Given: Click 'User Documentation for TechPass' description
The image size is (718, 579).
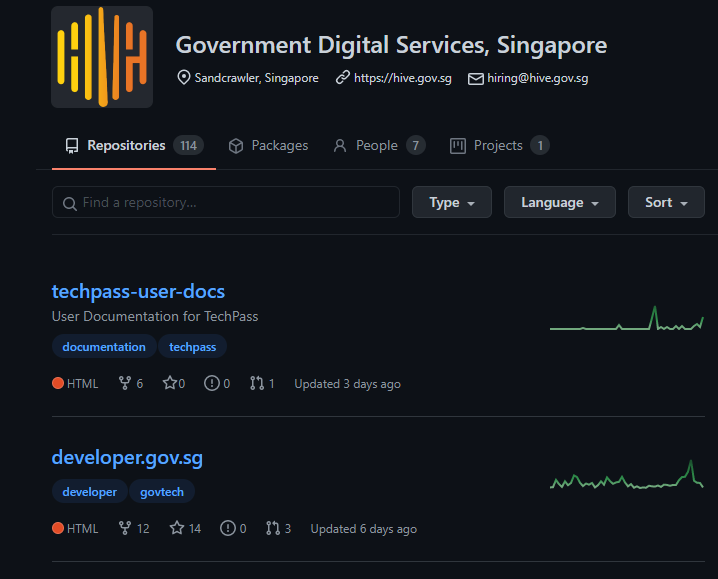Looking at the screenshot, I should [155, 317].
